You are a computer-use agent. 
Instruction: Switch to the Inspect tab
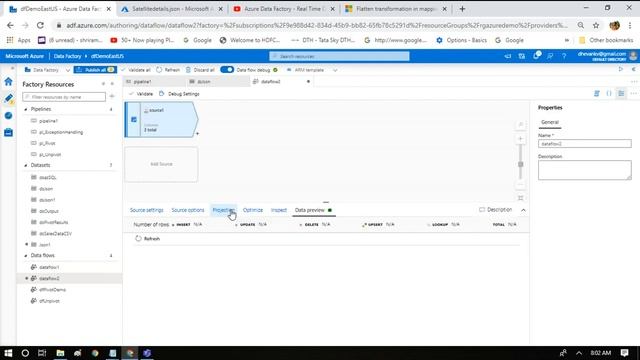coord(279,210)
